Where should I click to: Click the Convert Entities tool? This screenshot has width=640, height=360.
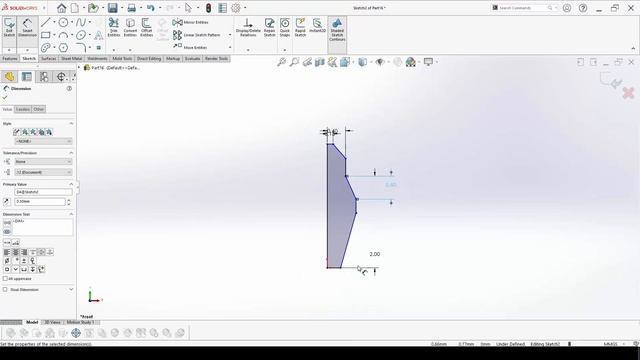(130, 28)
